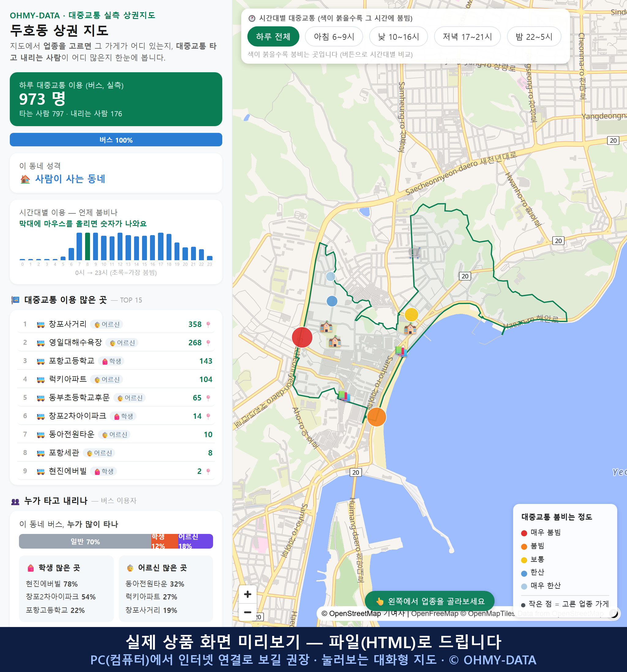Select the 저녁 17~21시 time filter
Viewport: 627px width, 672px height.
(467, 36)
